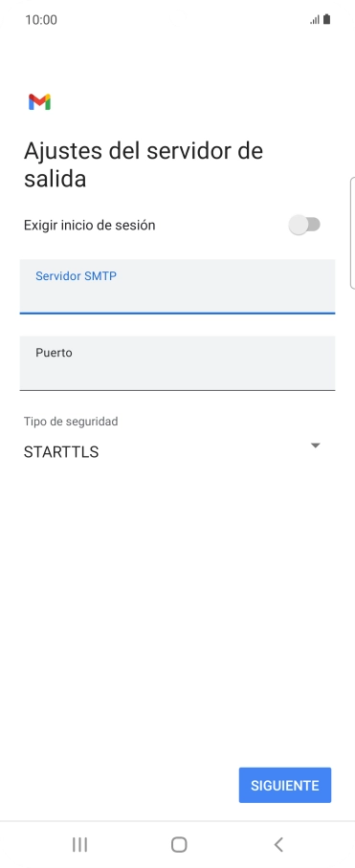The width and height of the screenshot is (355, 868).
Task: Go back using the navigation bar arrow
Action: (x=278, y=844)
